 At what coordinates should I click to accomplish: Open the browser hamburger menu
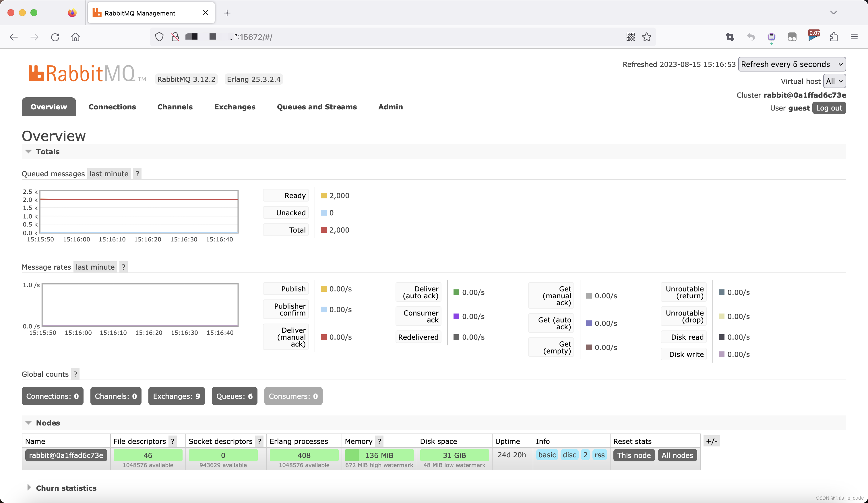854,37
